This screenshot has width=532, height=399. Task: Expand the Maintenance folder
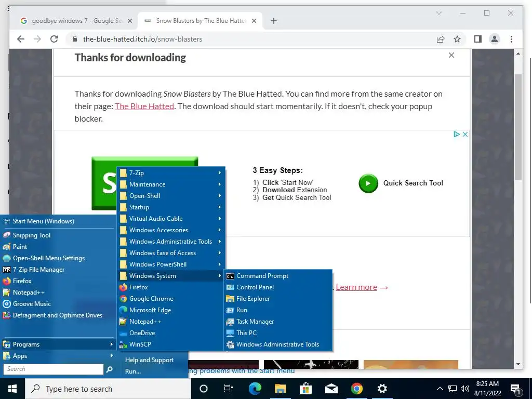point(170,184)
